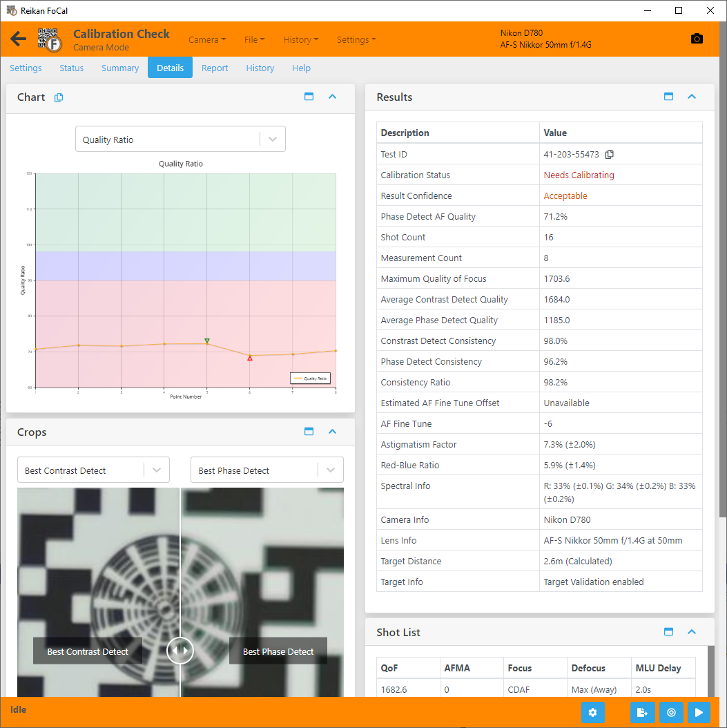Open the Report tab page
Viewport: 727px width, 728px height.
pyautogui.click(x=215, y=68)
